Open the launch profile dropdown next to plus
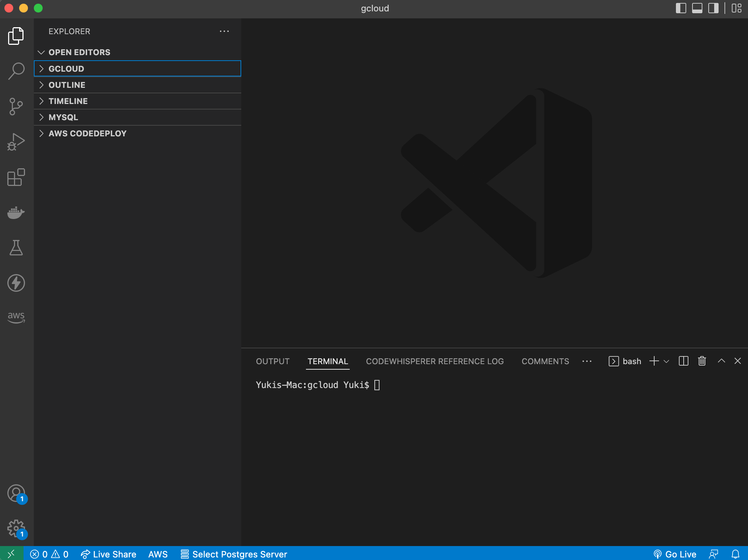Image resolution: width=748 pixels, height=560 pixels. (x=667, y=361)
